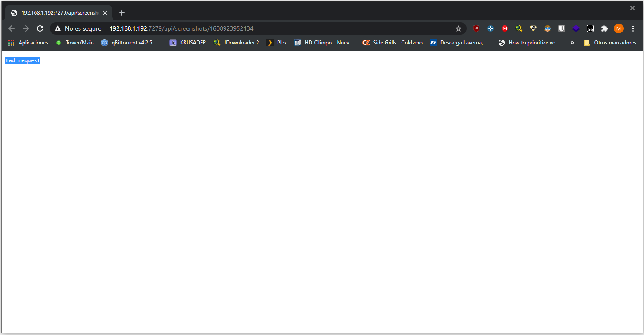Screen dimensions: 644x335
Task: Click the highlighted 'Bad request' text
Action: click(23, 60)
